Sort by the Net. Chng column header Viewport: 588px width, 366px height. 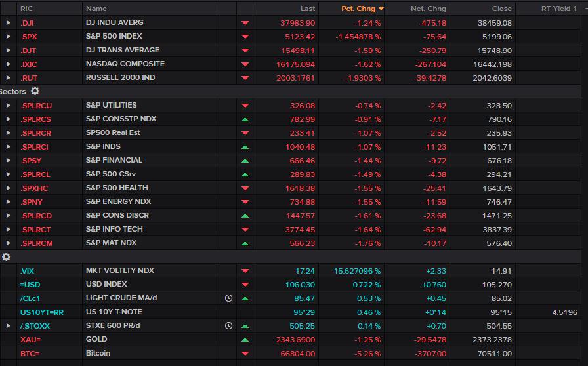point(429,9)
